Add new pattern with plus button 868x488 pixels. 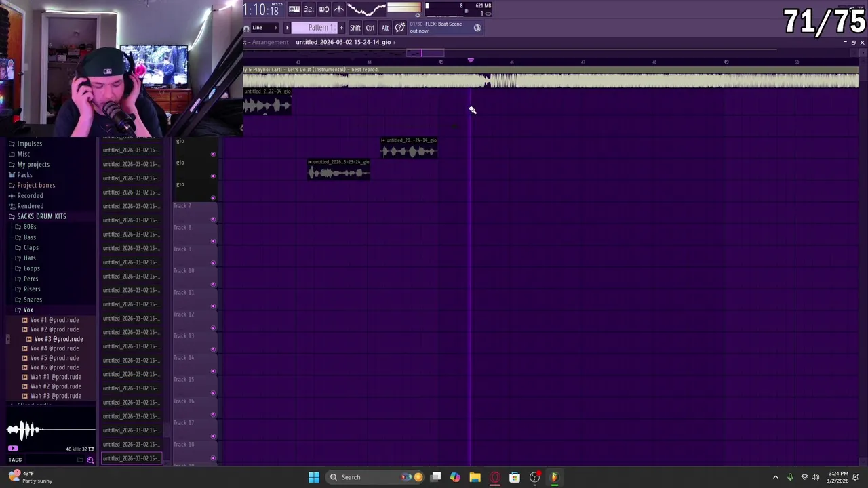coord(341,28)
